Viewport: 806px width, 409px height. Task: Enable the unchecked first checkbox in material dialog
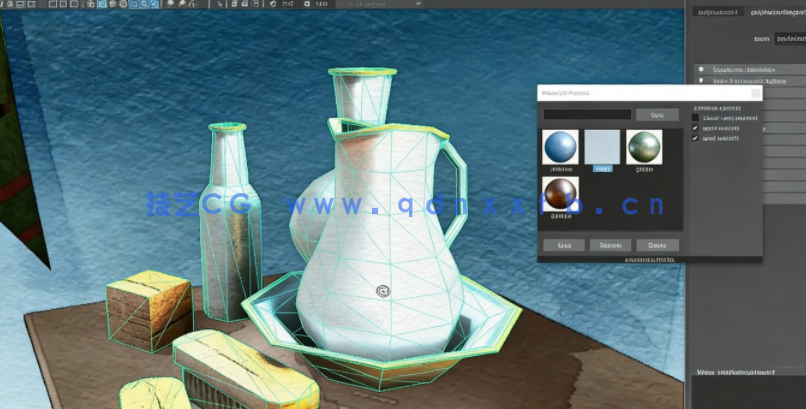pos(697,118)
